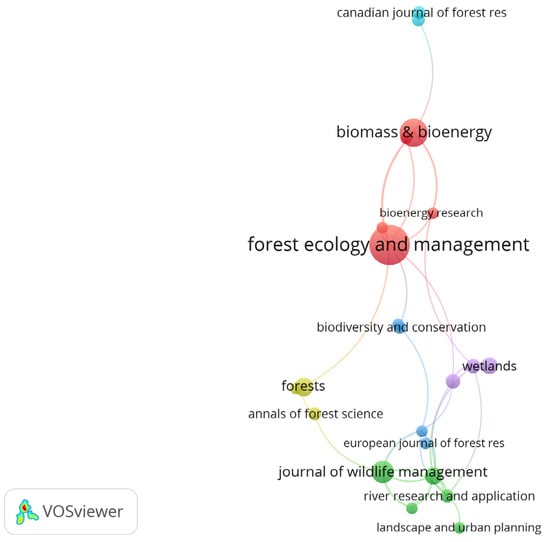550x542 pixels.
Task: Select unlabeled green node below river research
Action: (x=412, y=508)
